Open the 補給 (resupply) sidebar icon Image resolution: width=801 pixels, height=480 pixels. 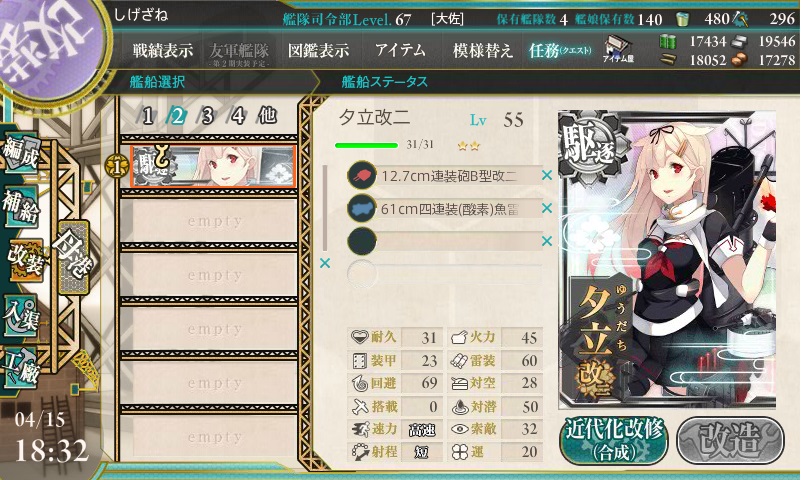point(20,206)
